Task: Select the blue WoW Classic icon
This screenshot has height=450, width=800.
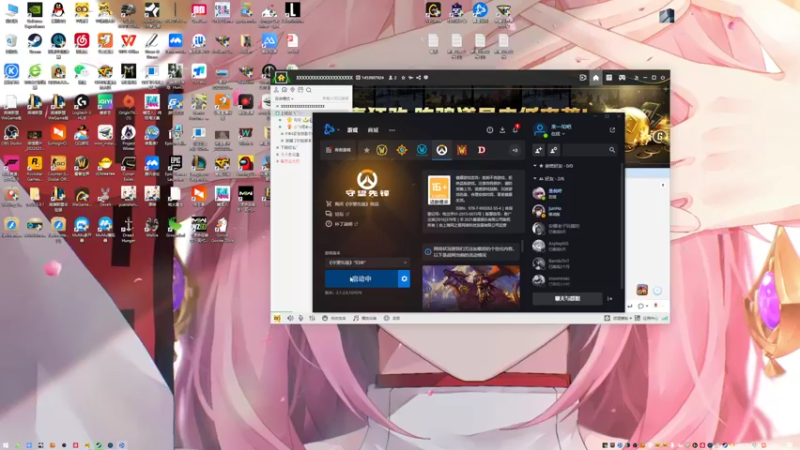Action: click(421, 150)
